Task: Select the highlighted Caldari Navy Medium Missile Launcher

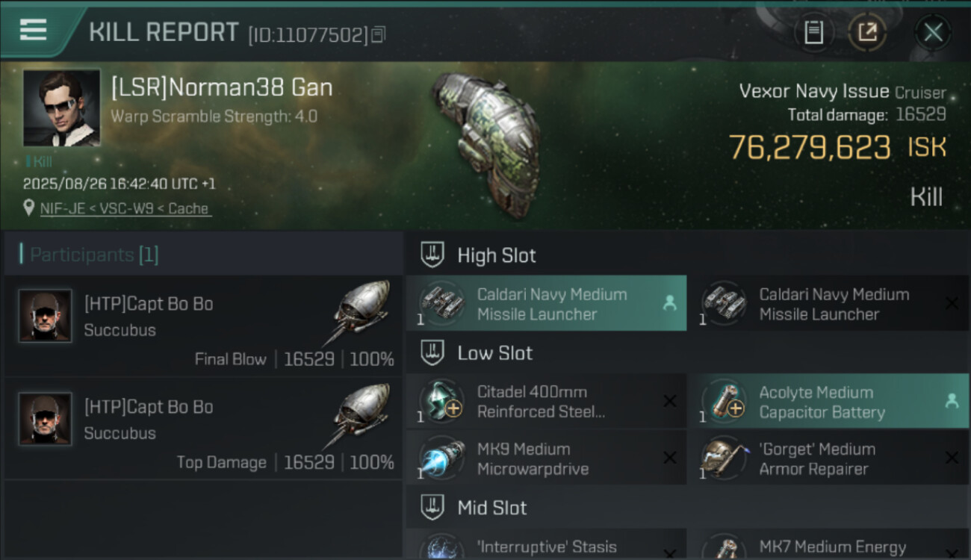Action: (546, 304)
